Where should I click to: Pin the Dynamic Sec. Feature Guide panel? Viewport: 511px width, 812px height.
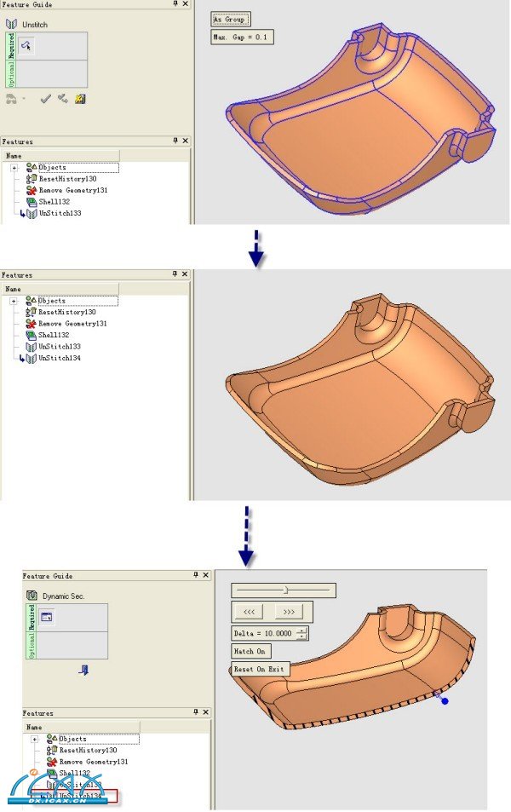[x=196, y=575]
